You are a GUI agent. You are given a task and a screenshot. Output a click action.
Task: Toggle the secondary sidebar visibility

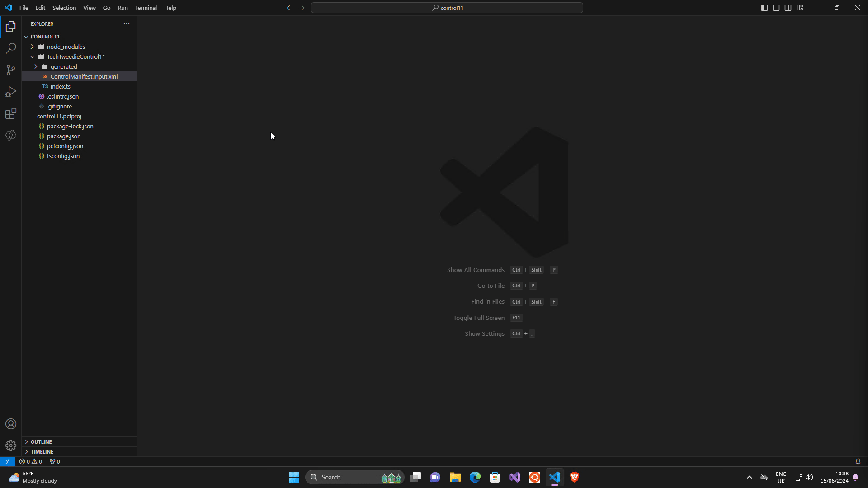(x=788, y=8)
